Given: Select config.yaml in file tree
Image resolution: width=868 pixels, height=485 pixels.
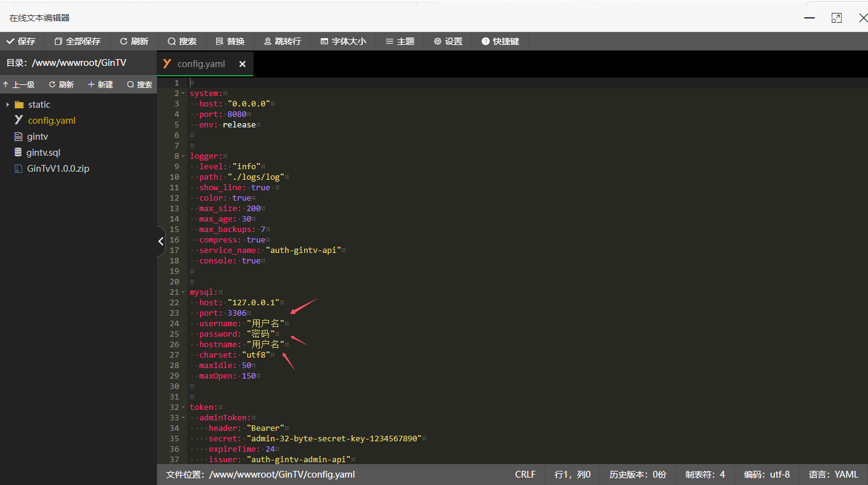Looking at the screenshot, I should [x=52, y=121].
